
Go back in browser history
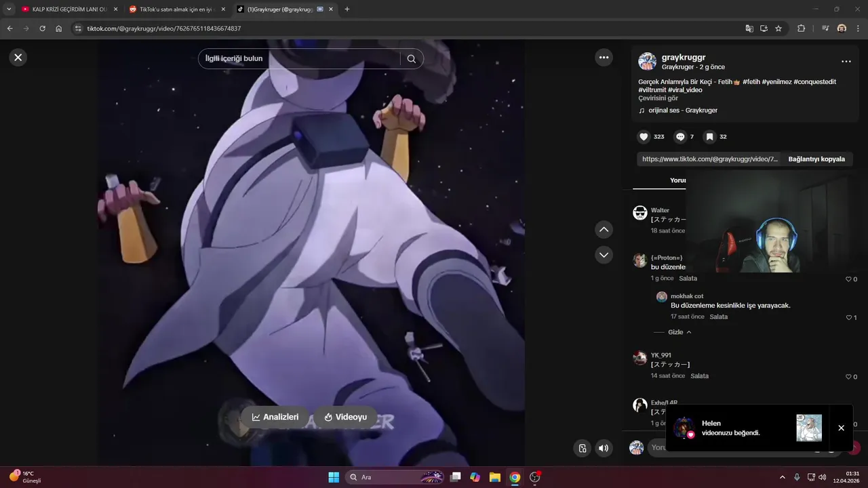click(x=10, y=28)
